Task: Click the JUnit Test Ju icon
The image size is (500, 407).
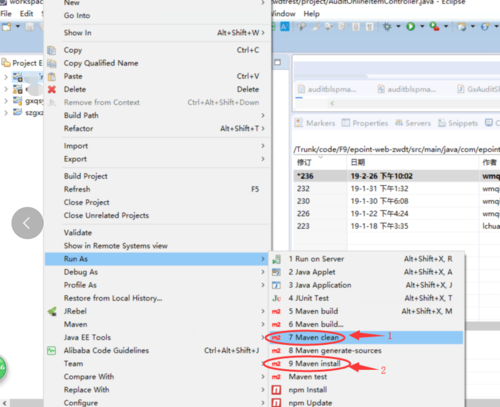Action: click(276, 298)
